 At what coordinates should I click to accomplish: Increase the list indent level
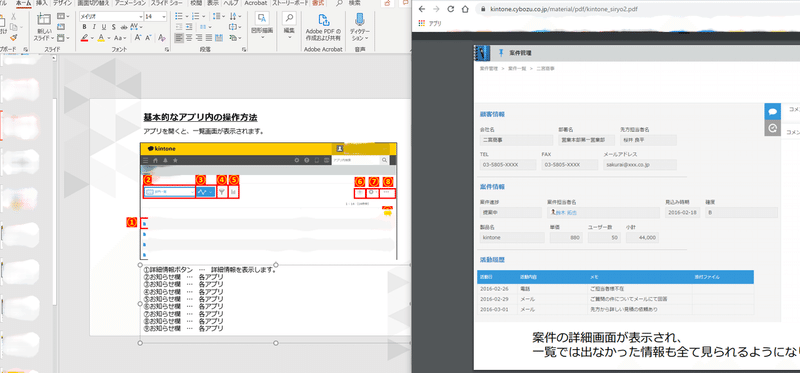190,27
